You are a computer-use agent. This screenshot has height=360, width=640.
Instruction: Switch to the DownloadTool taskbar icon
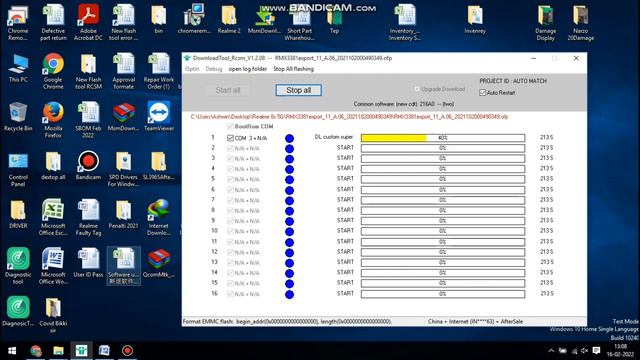pyautogui.click(x=81, y=351)
